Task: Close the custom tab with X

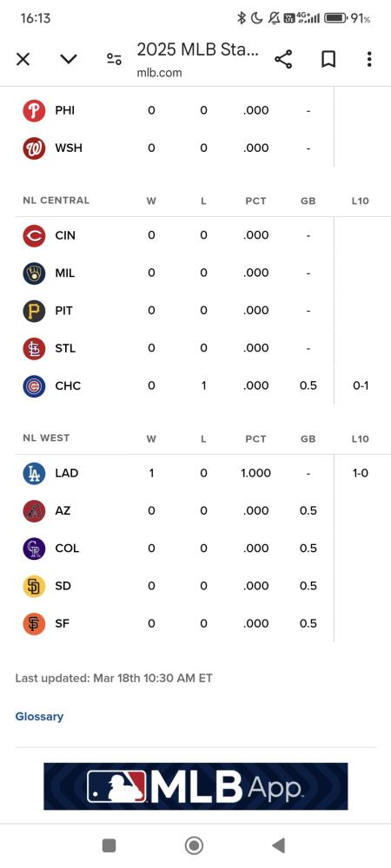Action: pos(23,59)
